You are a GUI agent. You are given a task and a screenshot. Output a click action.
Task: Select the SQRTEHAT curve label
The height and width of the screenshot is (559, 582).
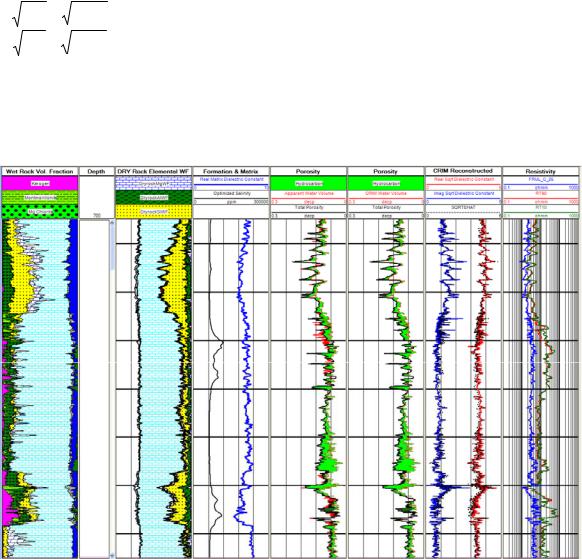click(x=463, y=207)
